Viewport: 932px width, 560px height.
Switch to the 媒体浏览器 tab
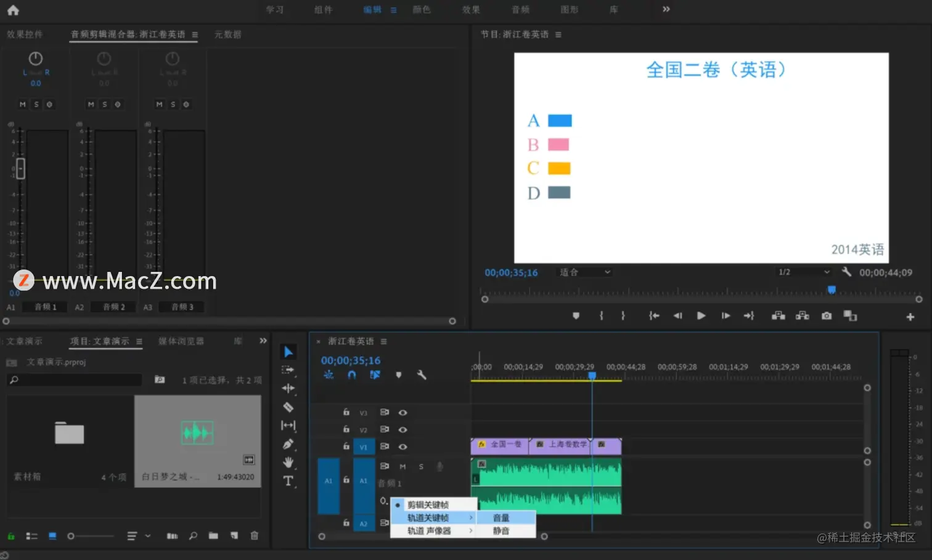[181, 341]
